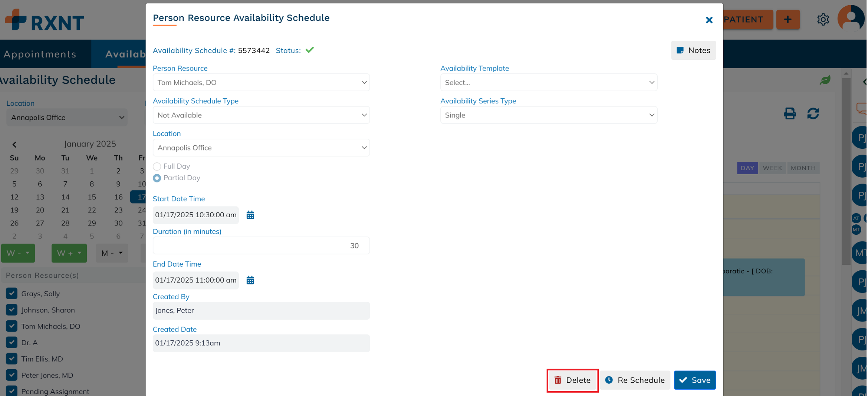Select the Full Day radio option
Image resolution: width=868 pixels, height=396 pixels.
point(157,166)
